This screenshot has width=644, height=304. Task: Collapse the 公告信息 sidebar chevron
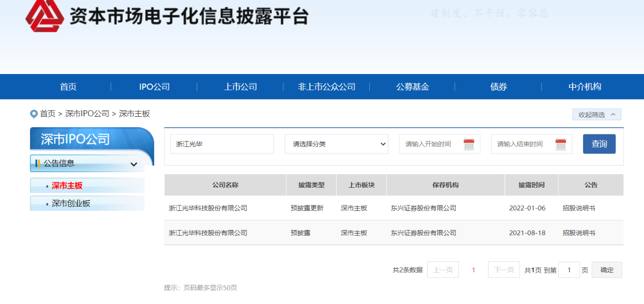tap(134, 164)
